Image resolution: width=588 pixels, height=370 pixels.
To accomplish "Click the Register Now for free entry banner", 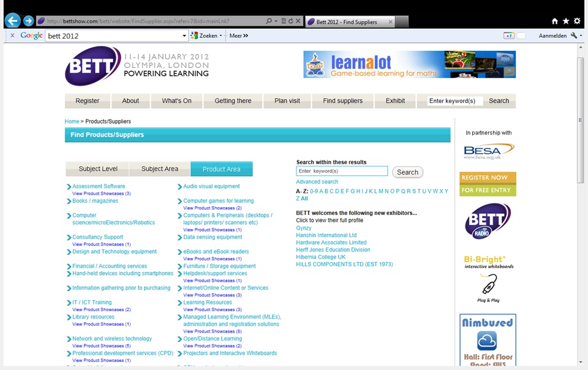I will coord(488,184).
